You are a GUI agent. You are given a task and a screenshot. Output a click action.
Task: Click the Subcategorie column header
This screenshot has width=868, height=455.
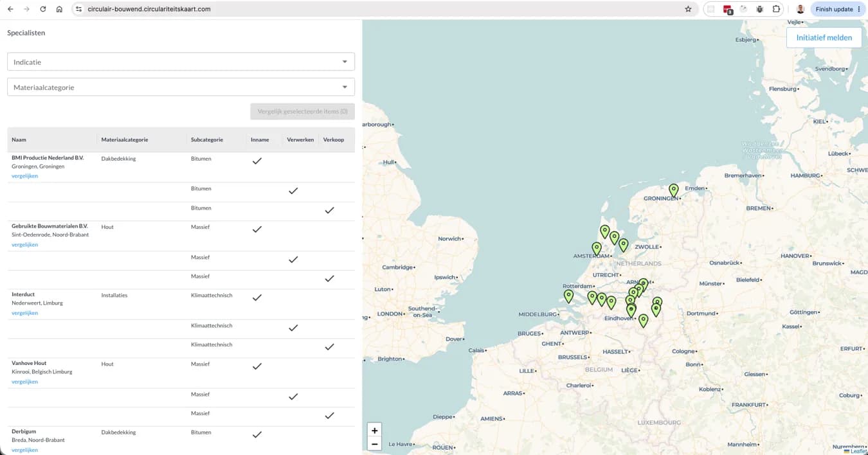tap(207, 139)
